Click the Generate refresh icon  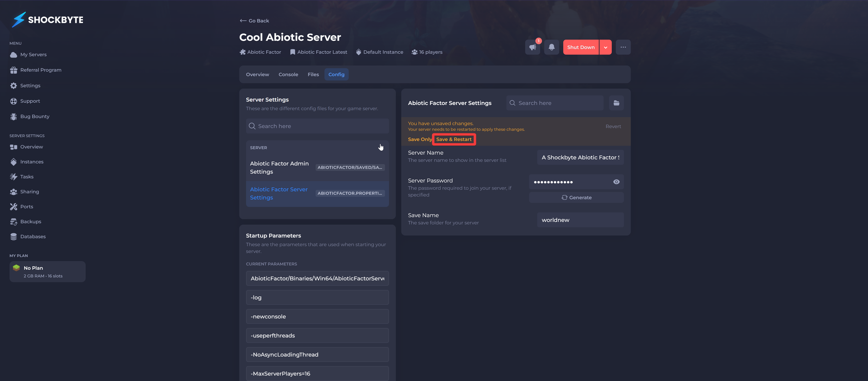(564, 198)
